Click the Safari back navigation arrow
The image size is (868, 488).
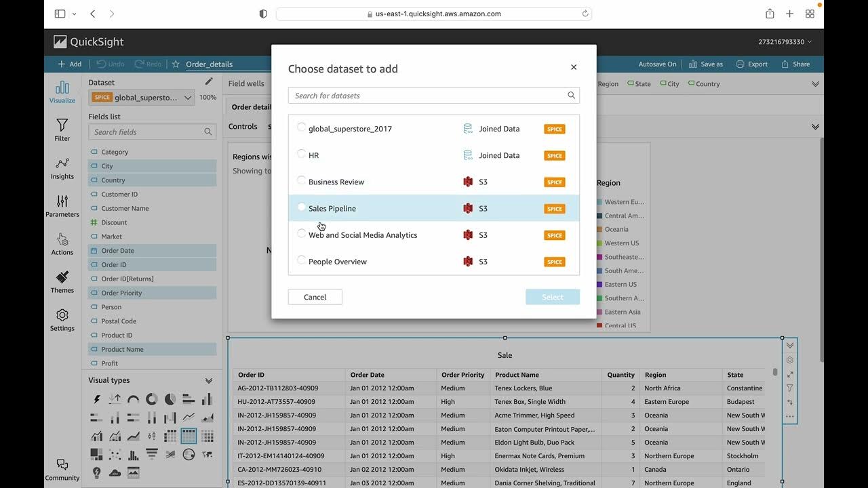point(93,14)
